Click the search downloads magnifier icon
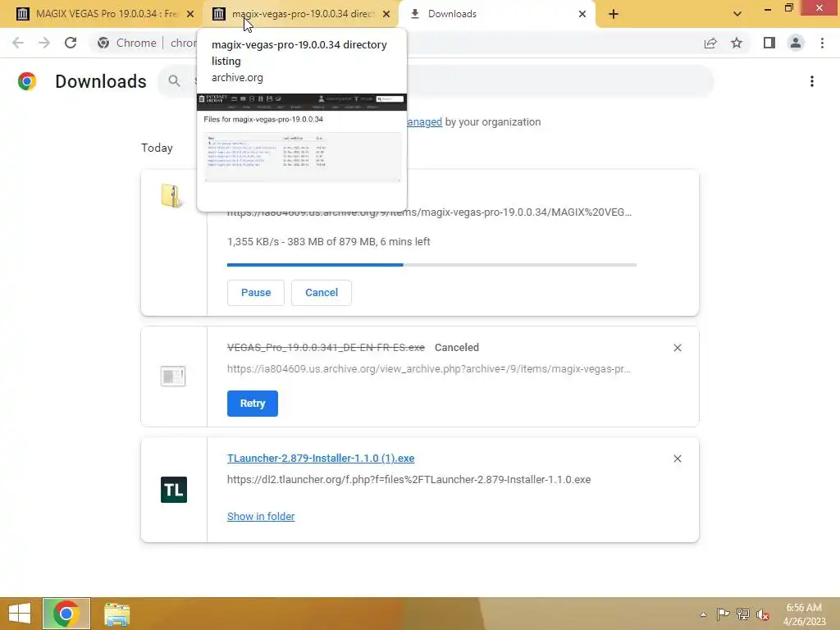840x630 pixels. (x=174, y=81)
